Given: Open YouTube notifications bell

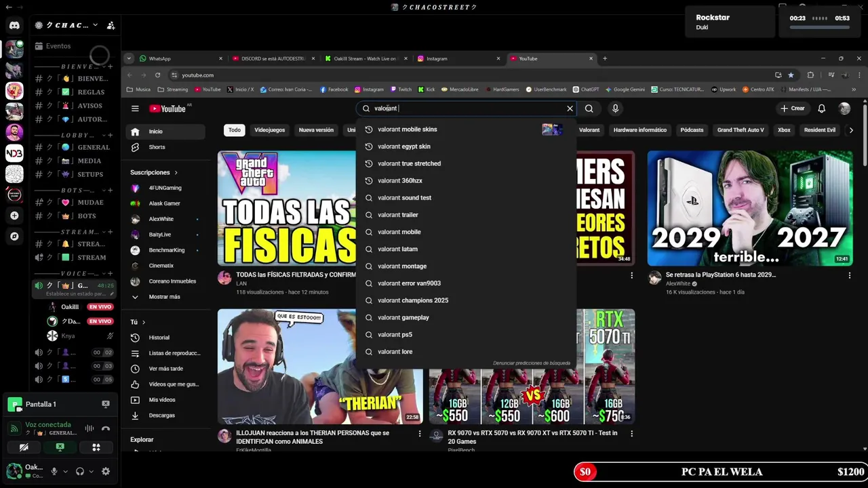Looking at the screenshot, I should tap(821, 108).
